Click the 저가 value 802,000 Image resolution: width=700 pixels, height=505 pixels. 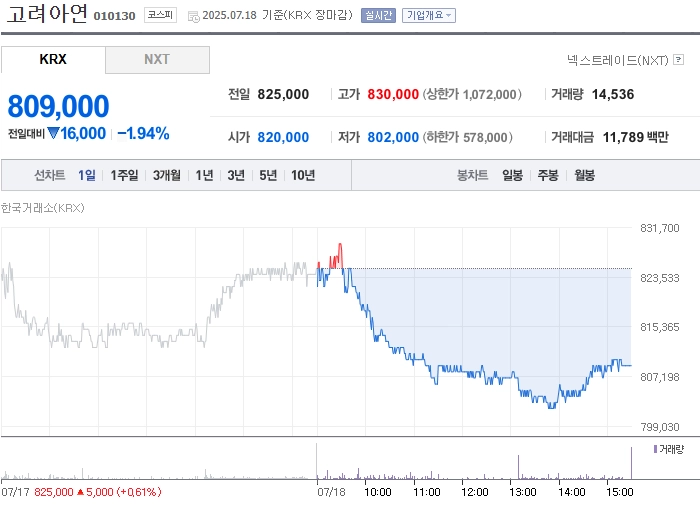pos(393,137)
